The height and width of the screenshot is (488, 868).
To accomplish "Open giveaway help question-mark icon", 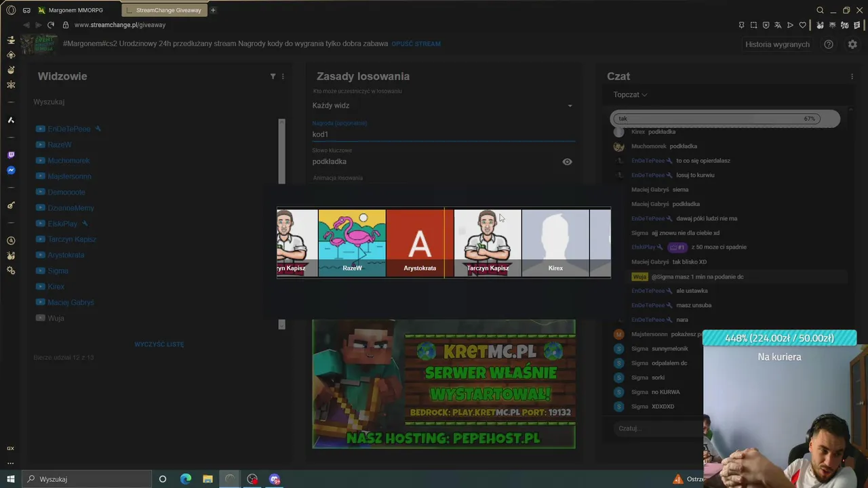I will tap(829, 44).
